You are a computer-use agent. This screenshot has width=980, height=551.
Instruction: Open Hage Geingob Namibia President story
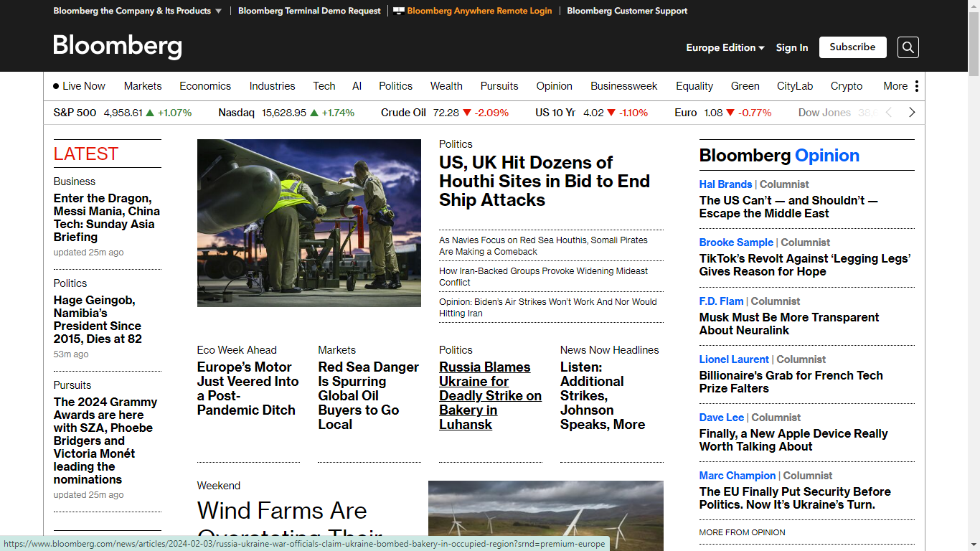click(98, 319)
